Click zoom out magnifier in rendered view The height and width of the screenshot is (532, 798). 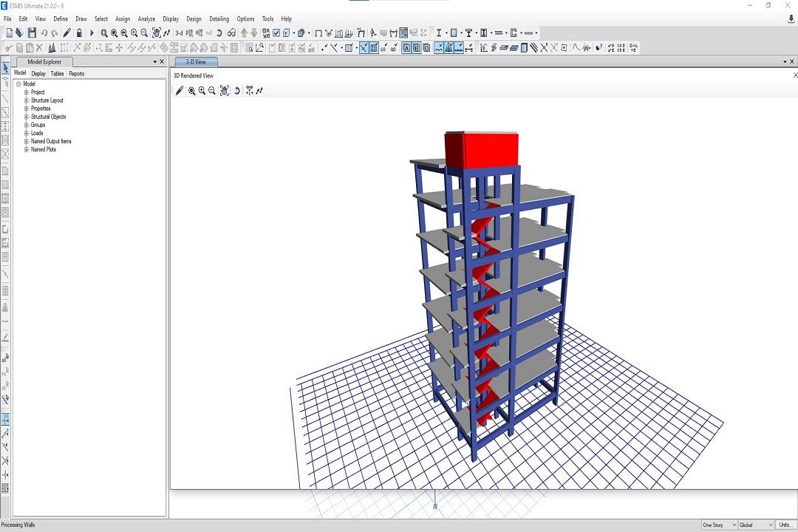point(212,91)
